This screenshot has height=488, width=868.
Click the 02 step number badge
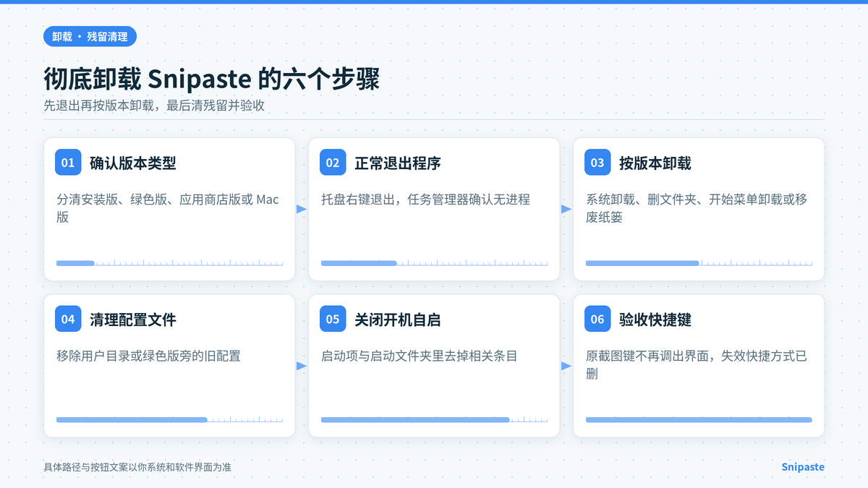(333, 163)
